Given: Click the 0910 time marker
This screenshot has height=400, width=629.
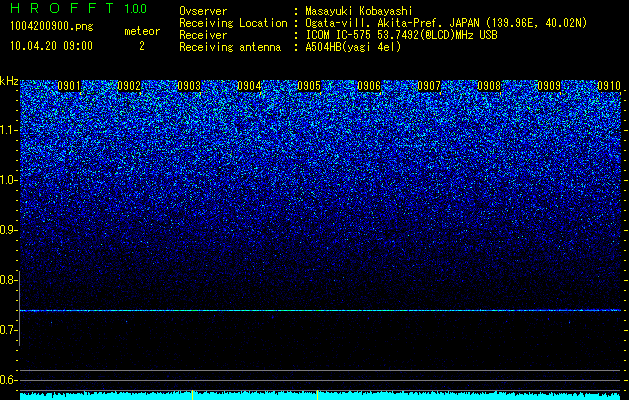Looking at the screenshot, I should (x=609, y=86).
